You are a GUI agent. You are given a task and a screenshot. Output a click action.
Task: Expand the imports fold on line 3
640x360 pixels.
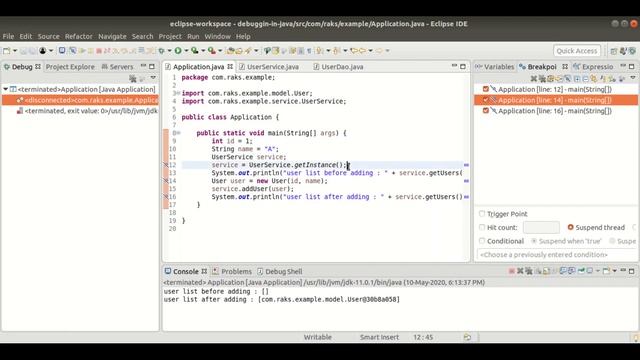coord(178,93)
